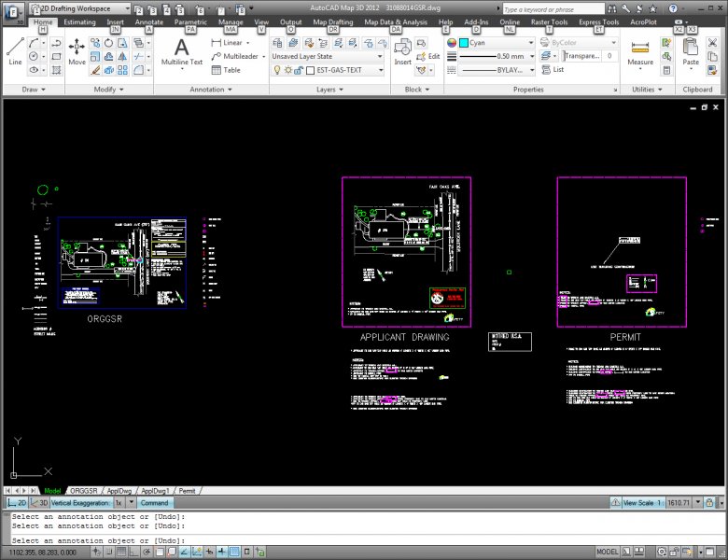The image size is (728, 560).
Task: Toggle the MODEL space status button
Action: click(x=607, y=552)
